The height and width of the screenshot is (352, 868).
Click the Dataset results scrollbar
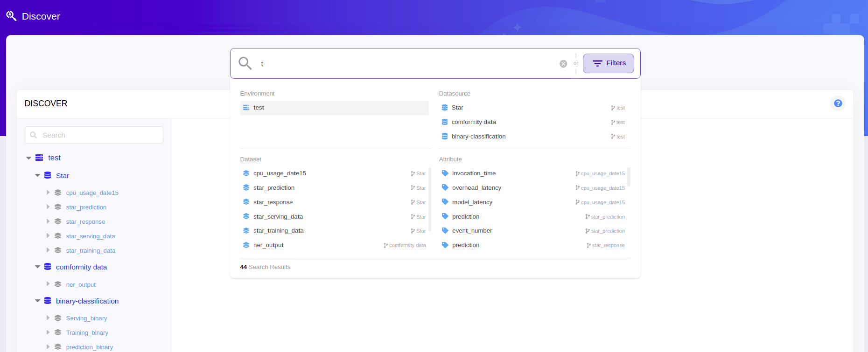point(430,200)
